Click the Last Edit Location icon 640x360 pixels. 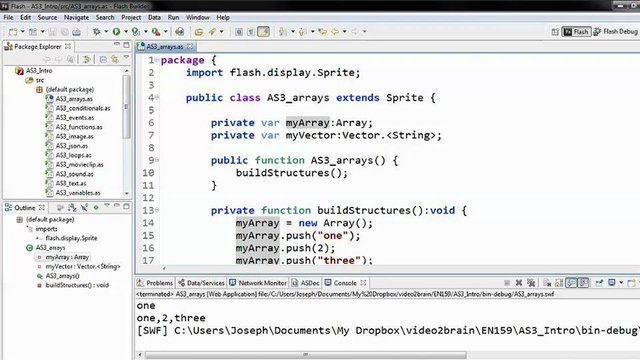point(322,31)
